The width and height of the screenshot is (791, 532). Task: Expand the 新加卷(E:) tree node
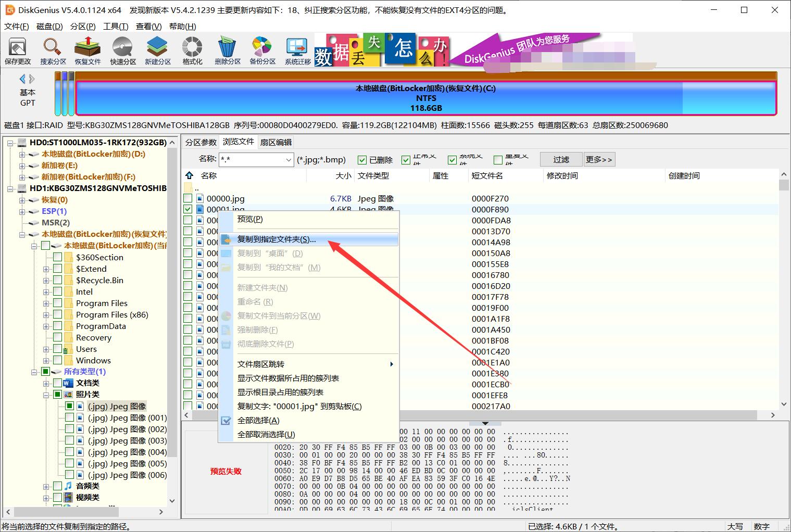click(22, 166)
